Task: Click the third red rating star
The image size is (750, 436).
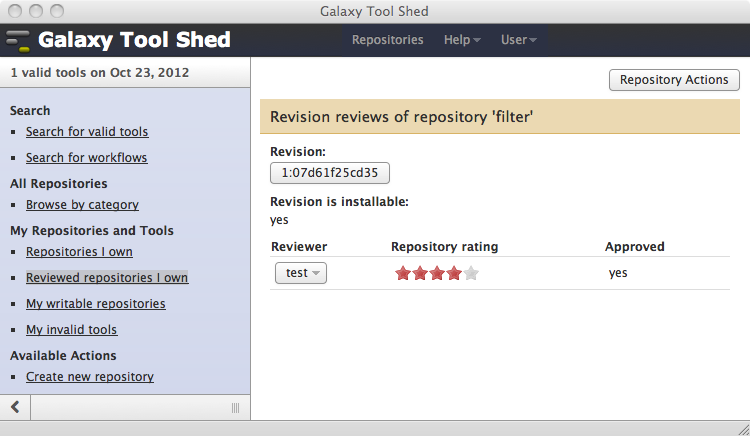Action: click(437, 273)
